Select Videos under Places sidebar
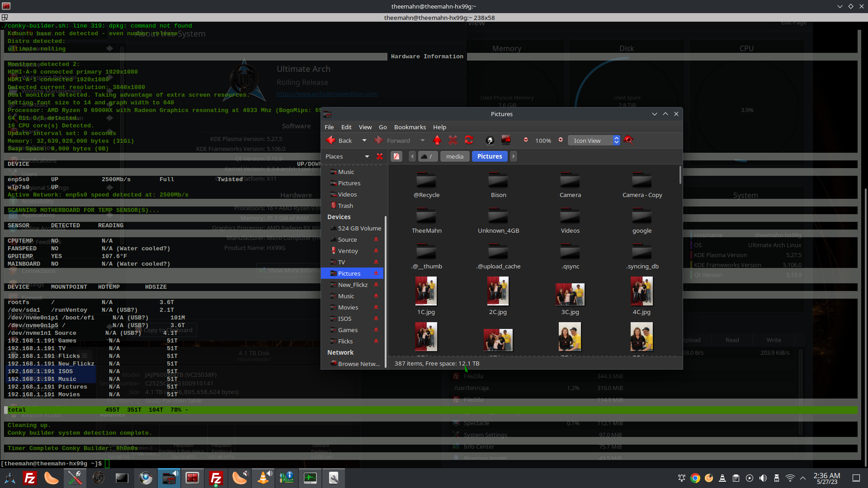Viewport: 868px width, 488px height. click(347, 194)
